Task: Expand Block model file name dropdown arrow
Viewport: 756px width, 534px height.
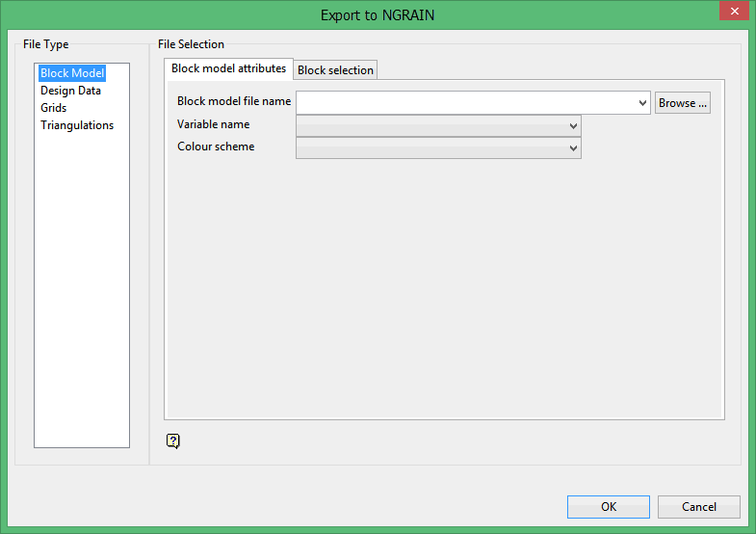Action: click(x=642, y=103)
